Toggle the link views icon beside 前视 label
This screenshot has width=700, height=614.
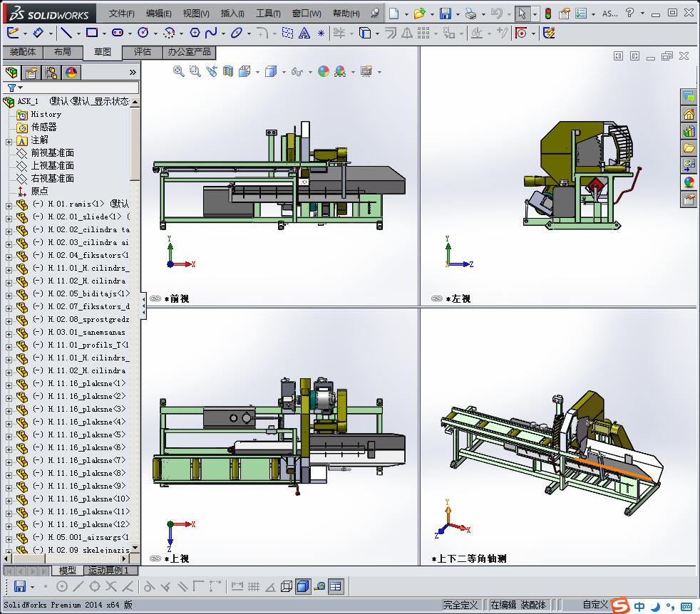point(155,299)
